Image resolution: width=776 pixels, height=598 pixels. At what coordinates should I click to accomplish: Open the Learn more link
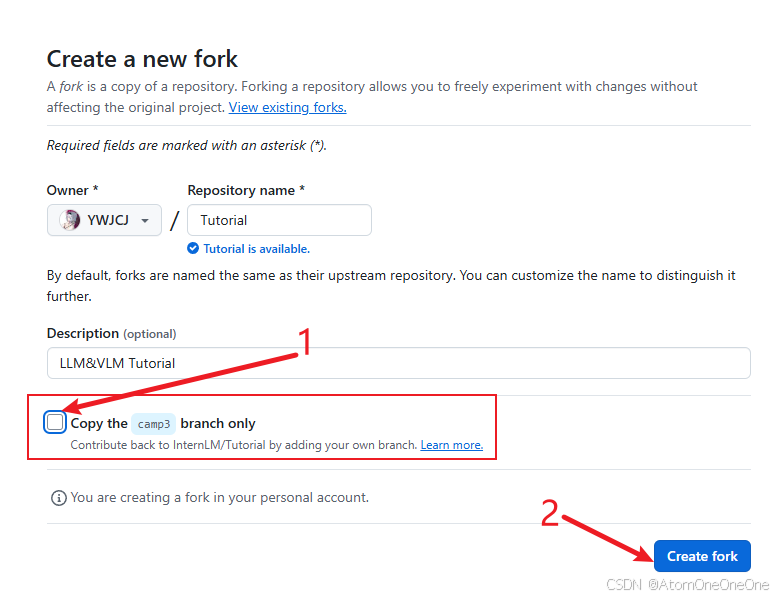452,445
